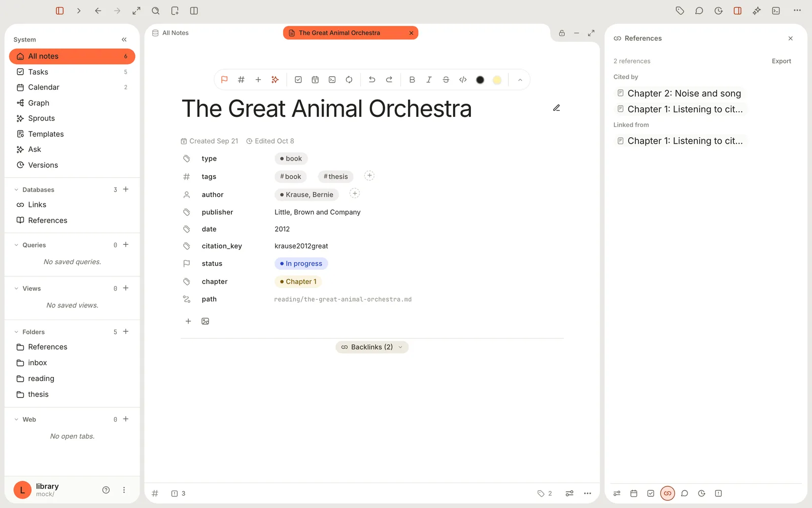Select the black text color swatch
The width and height of the screenshot is (812, 508).
[x=480, y=80]
